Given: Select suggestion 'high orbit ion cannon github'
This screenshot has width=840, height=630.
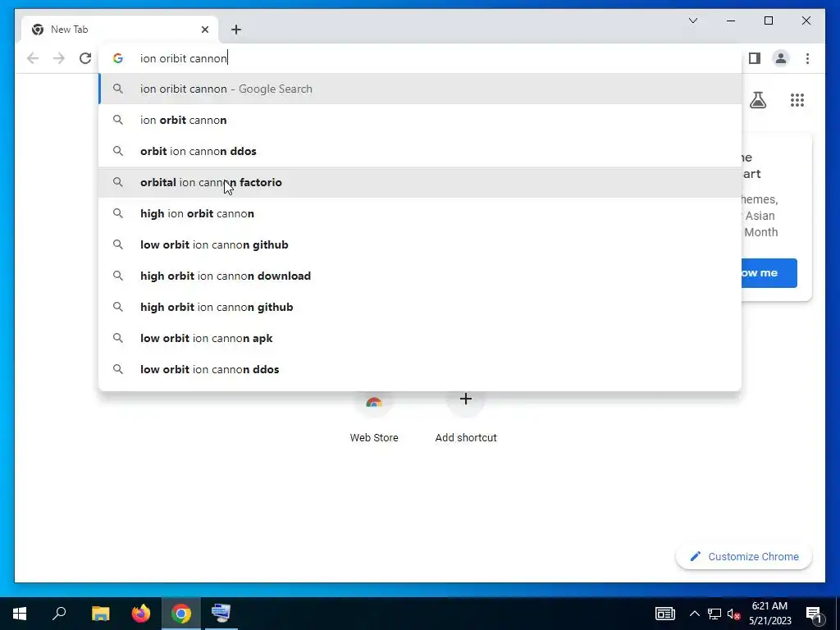Looking at the screenshot, I should coord(421,307).
